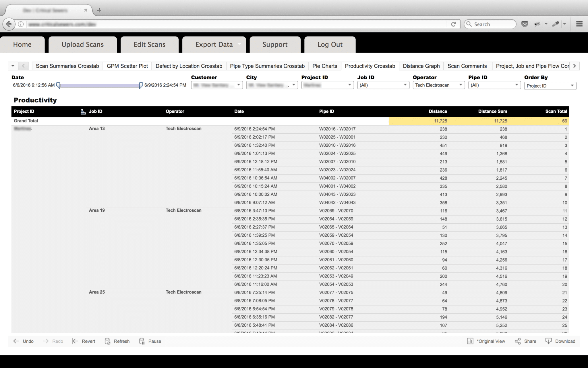Click the Pause updates icon

click(142, 341)
